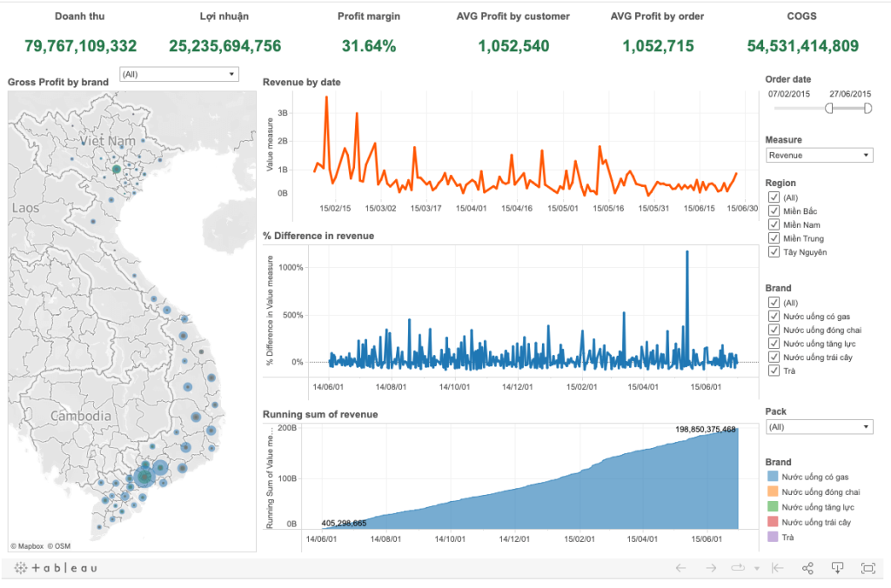Uncheck the Miền Bắc region checkbox
891x588 pixels.
point(774,210)
